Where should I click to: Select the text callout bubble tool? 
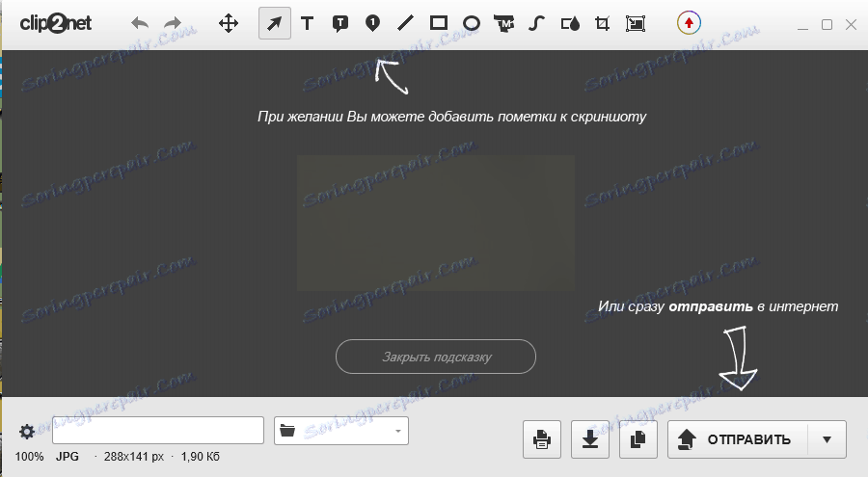[339, 24]
